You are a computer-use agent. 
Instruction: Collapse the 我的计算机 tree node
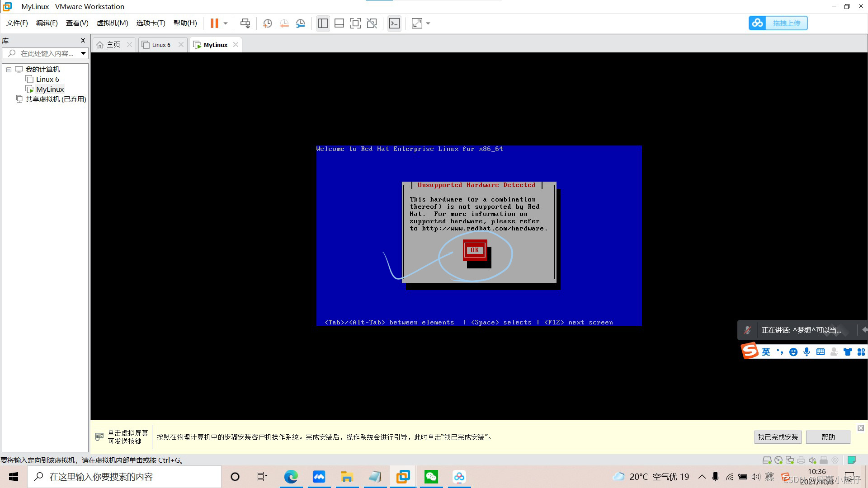point(9,70)
